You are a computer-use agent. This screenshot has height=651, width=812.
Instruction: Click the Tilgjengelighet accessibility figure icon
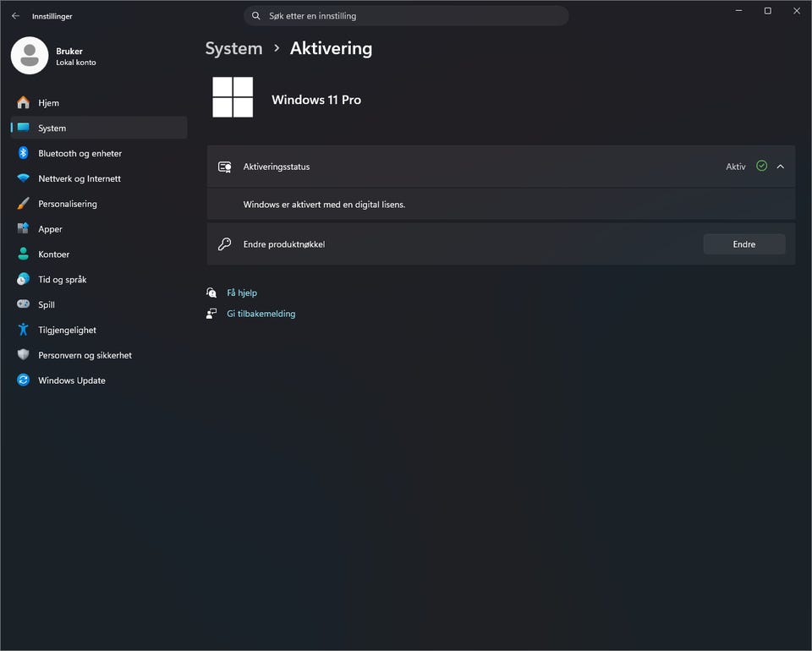(x=24, y=329)
